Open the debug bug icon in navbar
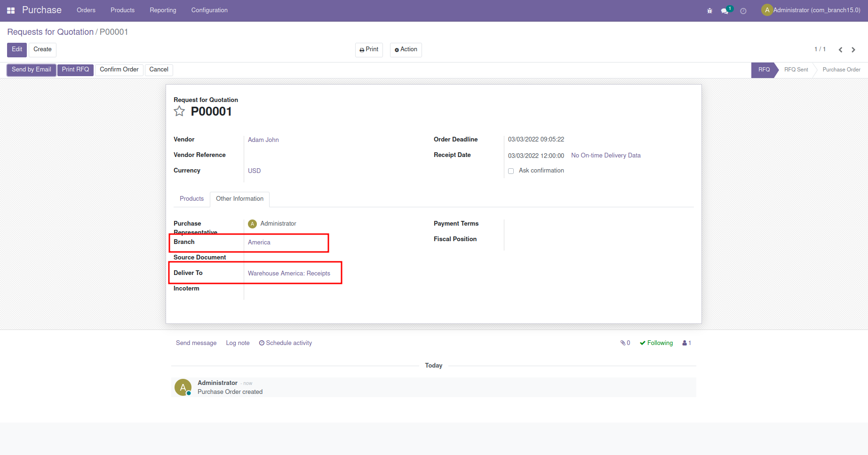868x455 pixels. 709,11
